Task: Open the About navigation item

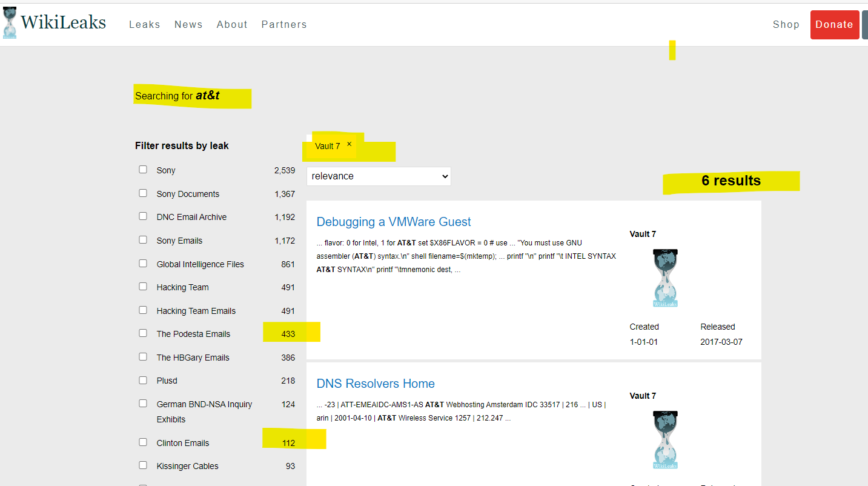Action: click(232, 25)
